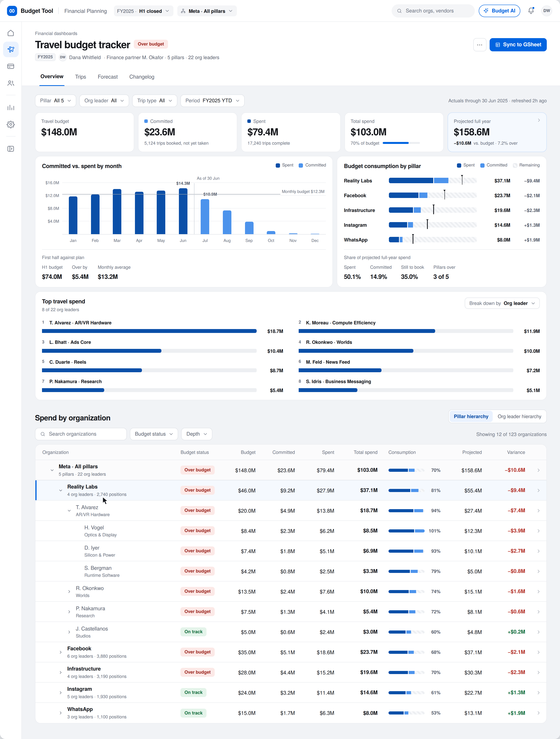Viewport: 560px width, 739px height.
Task: Expand the R. Okonkwo Worlds row
Action: 69,591
